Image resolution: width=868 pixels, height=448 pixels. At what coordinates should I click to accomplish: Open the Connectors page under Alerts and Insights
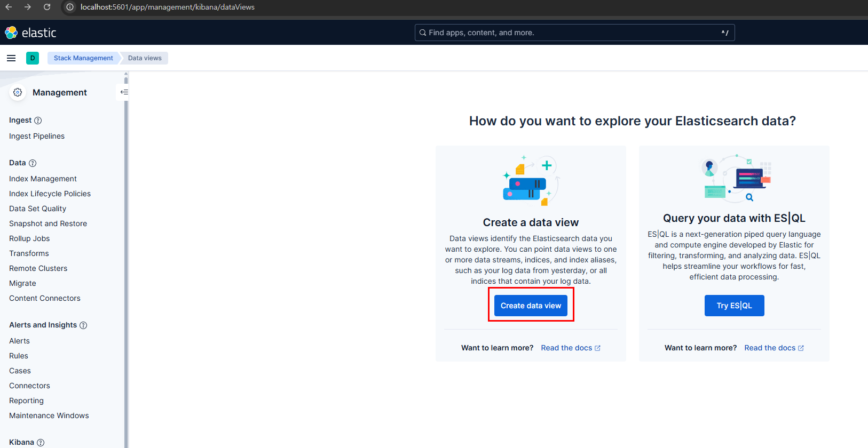click(x=29, y=386)
